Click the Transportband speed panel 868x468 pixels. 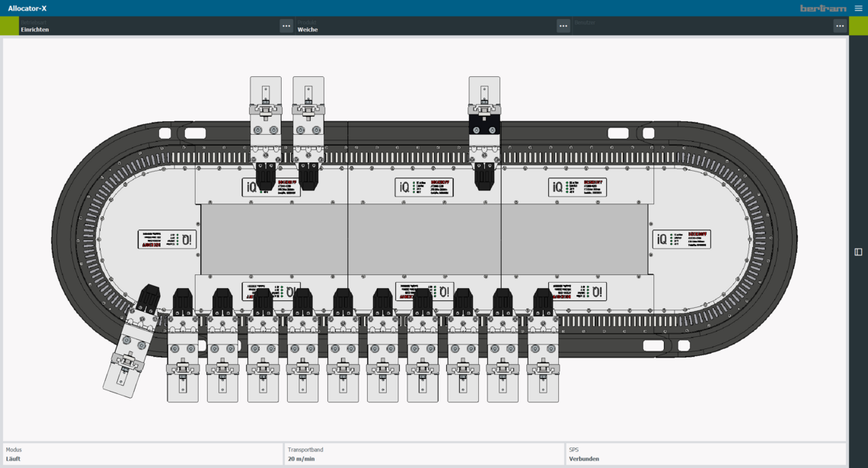[x=423, y=454]
